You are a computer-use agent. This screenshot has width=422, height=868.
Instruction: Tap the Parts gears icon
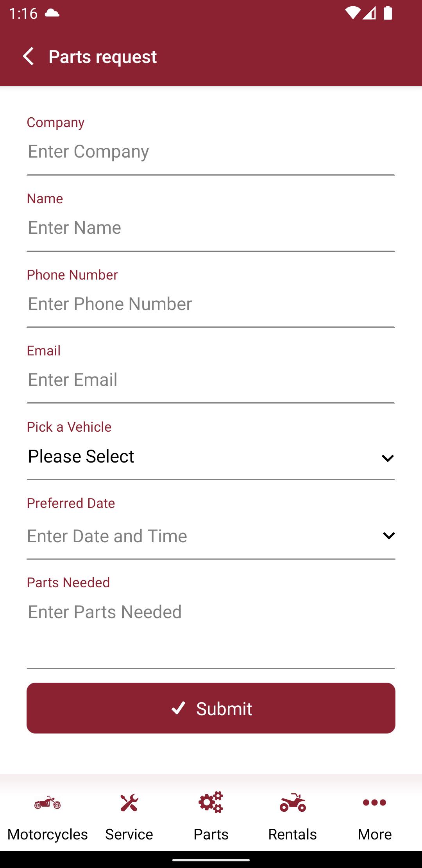[x=211, y=802]
